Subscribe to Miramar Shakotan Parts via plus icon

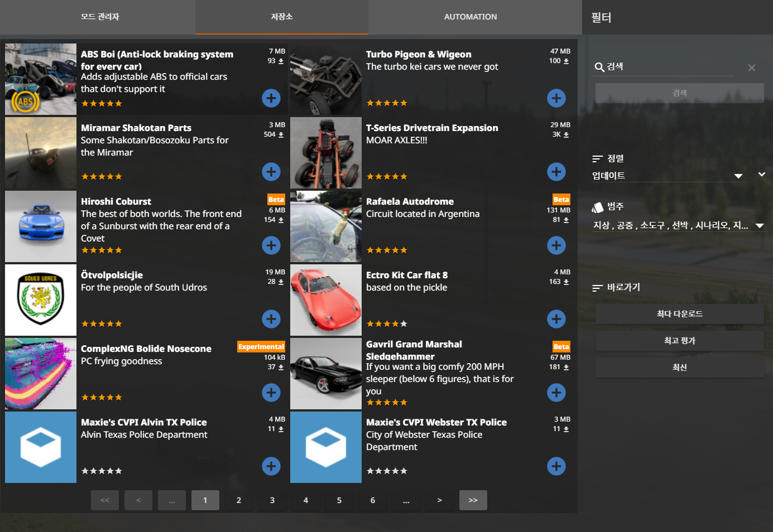click(x=271, y=172)
